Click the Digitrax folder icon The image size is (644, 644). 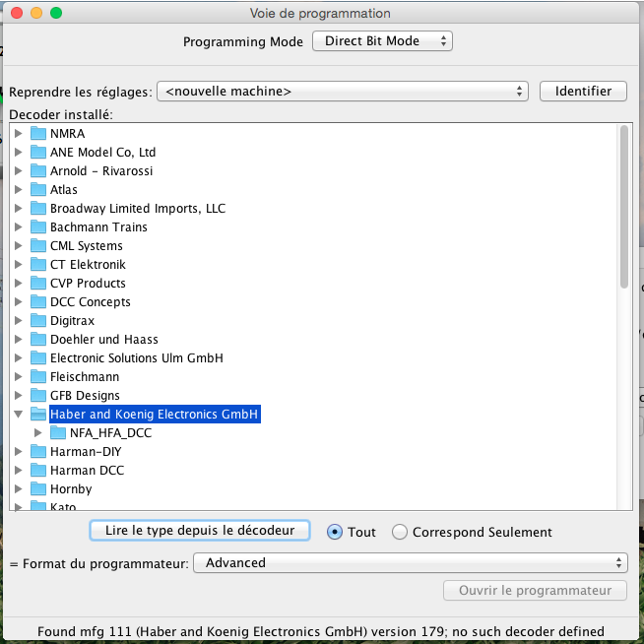(38, 320)
